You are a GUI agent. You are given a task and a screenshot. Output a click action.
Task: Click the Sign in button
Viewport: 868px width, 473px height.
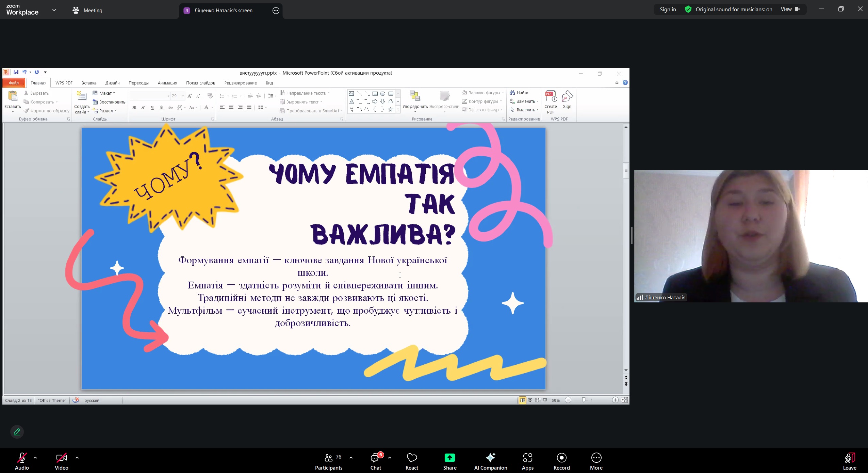click(667, 10)
